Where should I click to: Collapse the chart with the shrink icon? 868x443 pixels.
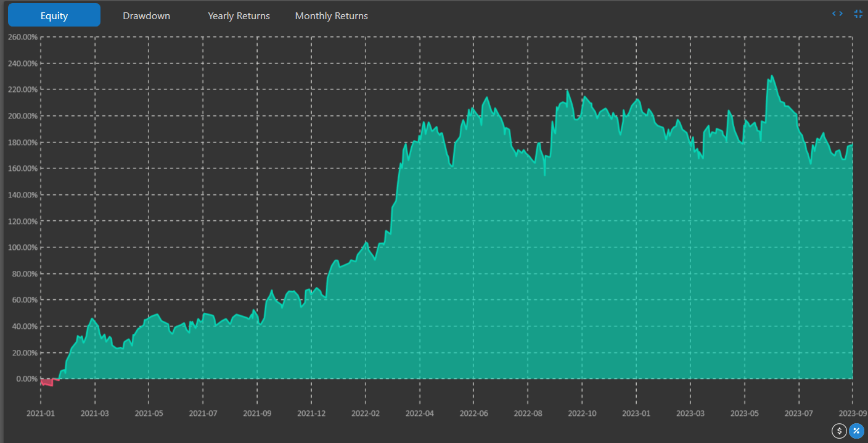click(858, 14)
